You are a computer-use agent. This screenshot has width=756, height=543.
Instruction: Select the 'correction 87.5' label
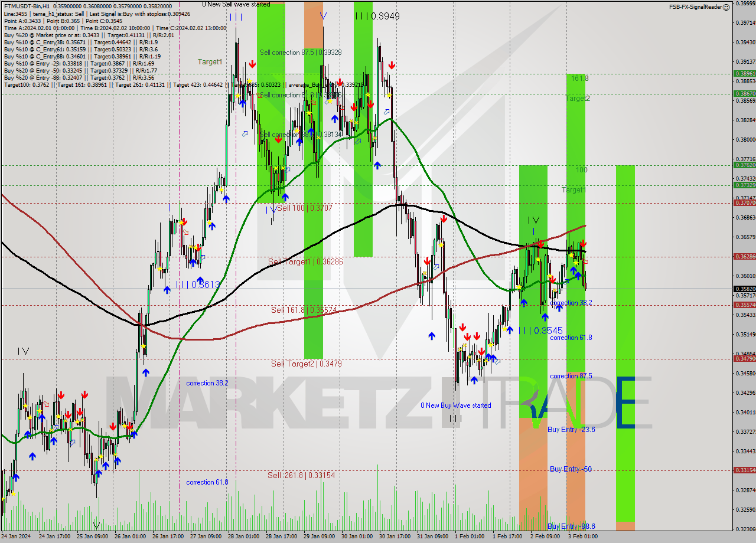571,376
